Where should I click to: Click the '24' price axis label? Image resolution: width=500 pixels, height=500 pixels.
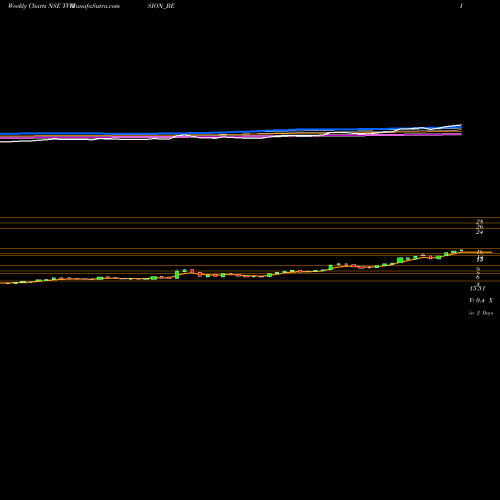pos(479,232)
